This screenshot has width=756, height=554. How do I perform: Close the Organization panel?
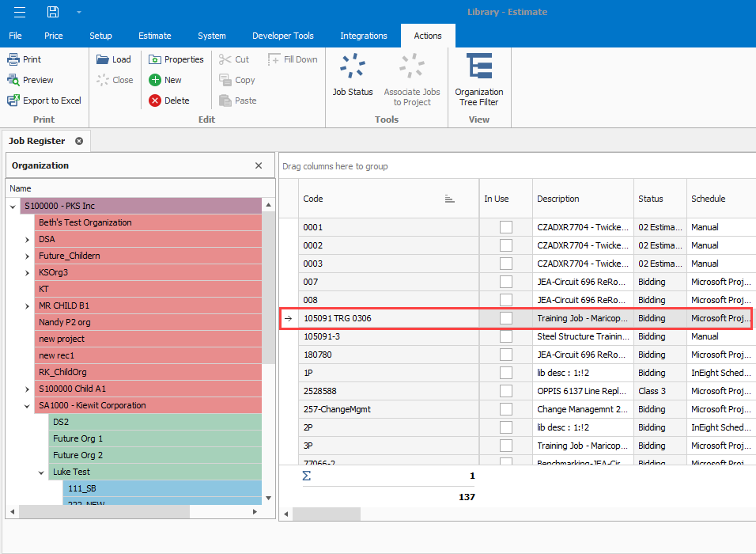(259, 165)
